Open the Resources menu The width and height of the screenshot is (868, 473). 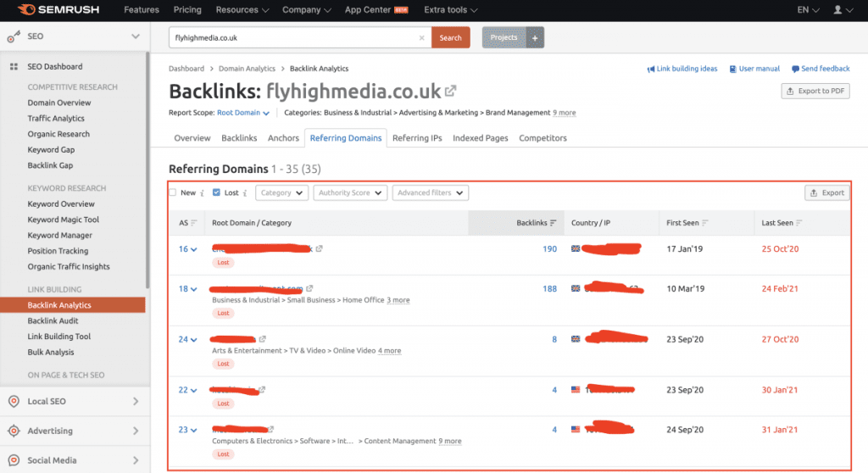click(x=242, y=10)
